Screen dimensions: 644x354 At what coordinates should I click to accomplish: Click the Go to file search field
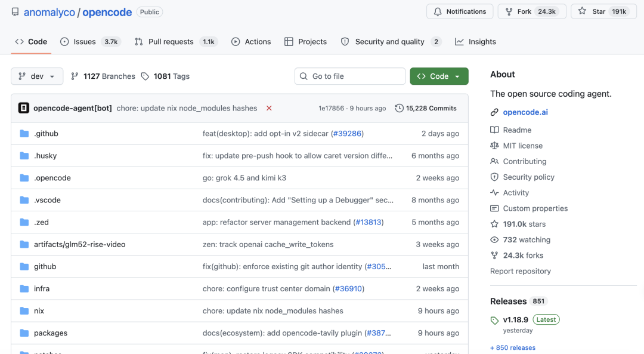tap(350, 76)
